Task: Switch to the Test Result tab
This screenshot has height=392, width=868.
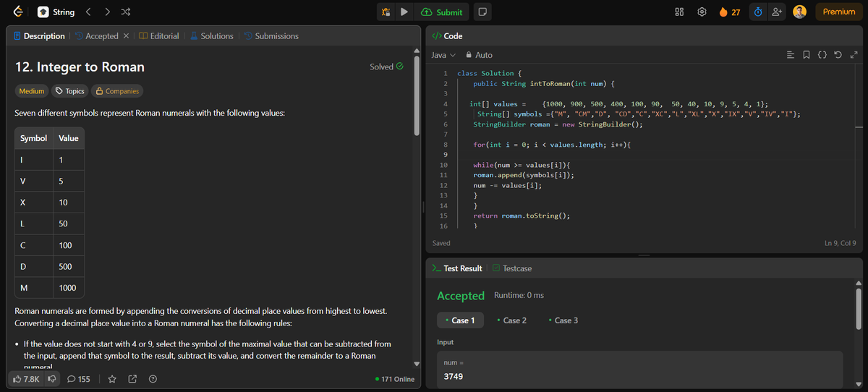Action: click(x=456, y=268)
